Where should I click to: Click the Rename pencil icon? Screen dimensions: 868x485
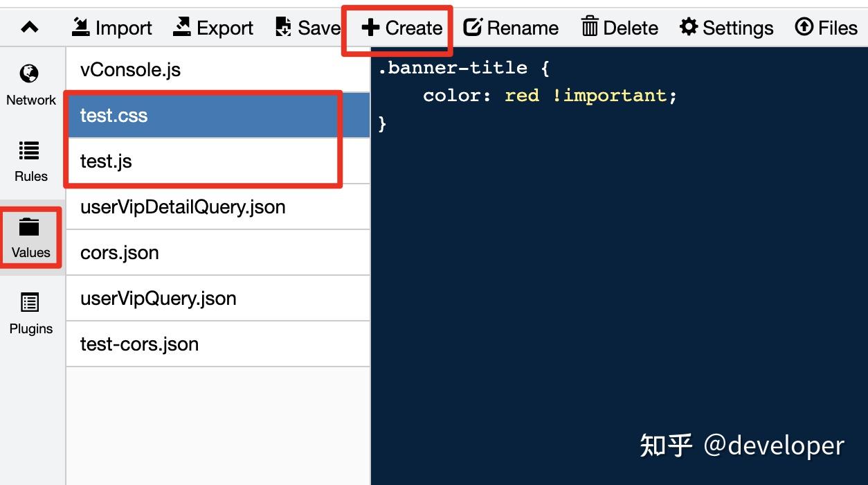tap(473, 27)
